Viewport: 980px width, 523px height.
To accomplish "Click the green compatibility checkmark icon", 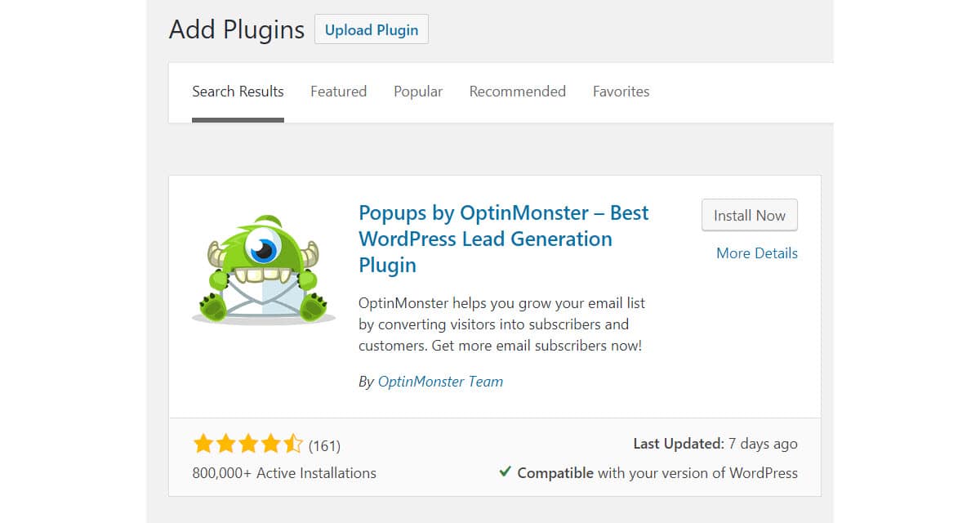I will [x=506, y=472].
